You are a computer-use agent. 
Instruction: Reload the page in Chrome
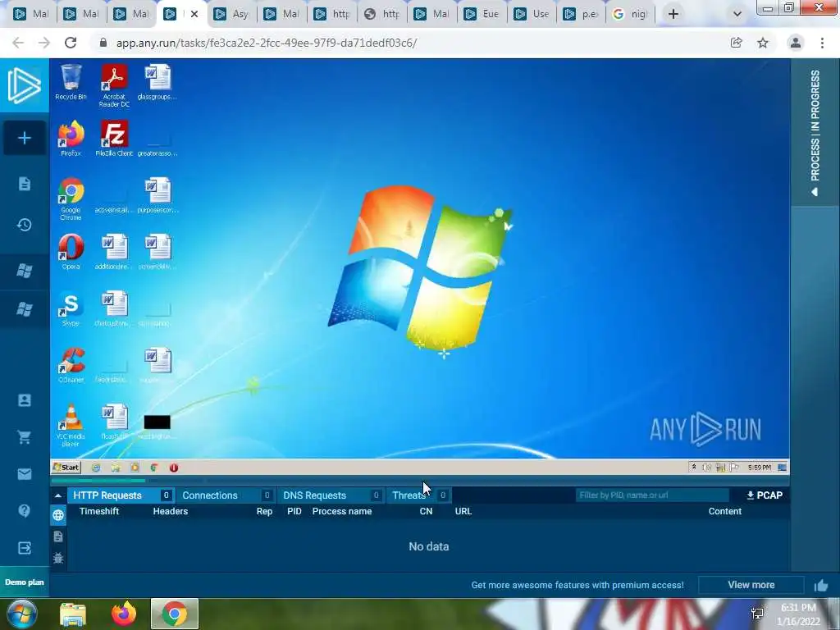coord(71,43)
